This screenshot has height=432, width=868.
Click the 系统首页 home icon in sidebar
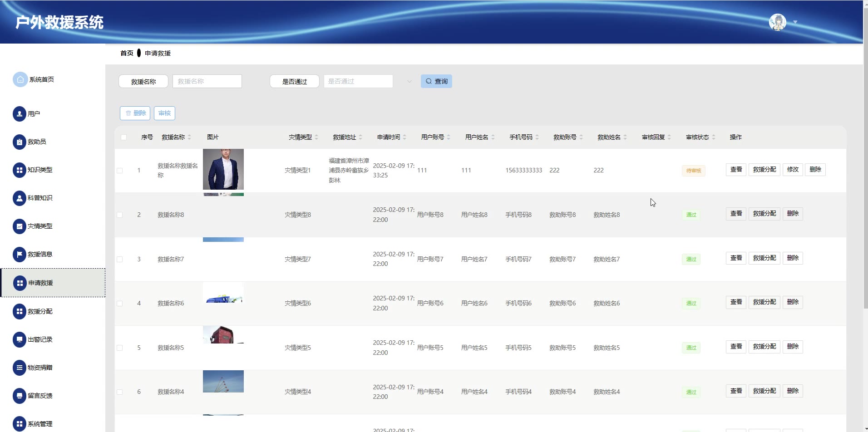pyautogui.click(x=20, y=79)
